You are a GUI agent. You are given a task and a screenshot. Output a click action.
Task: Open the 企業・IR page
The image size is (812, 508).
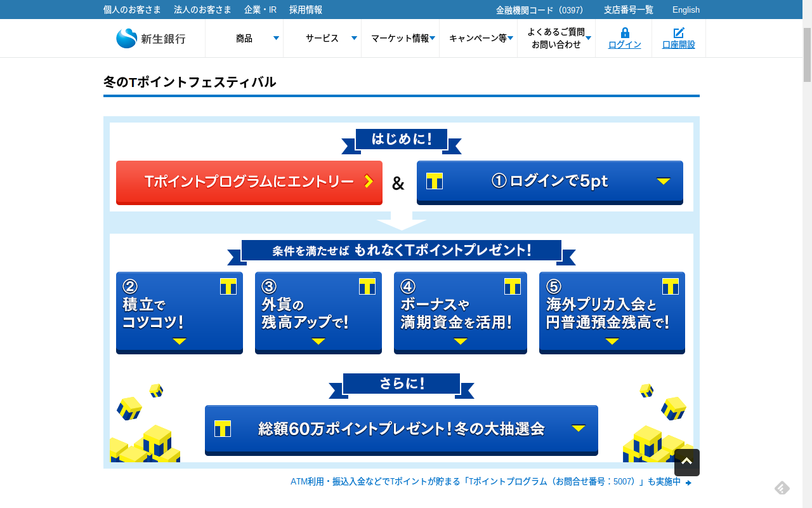[260, 10]
